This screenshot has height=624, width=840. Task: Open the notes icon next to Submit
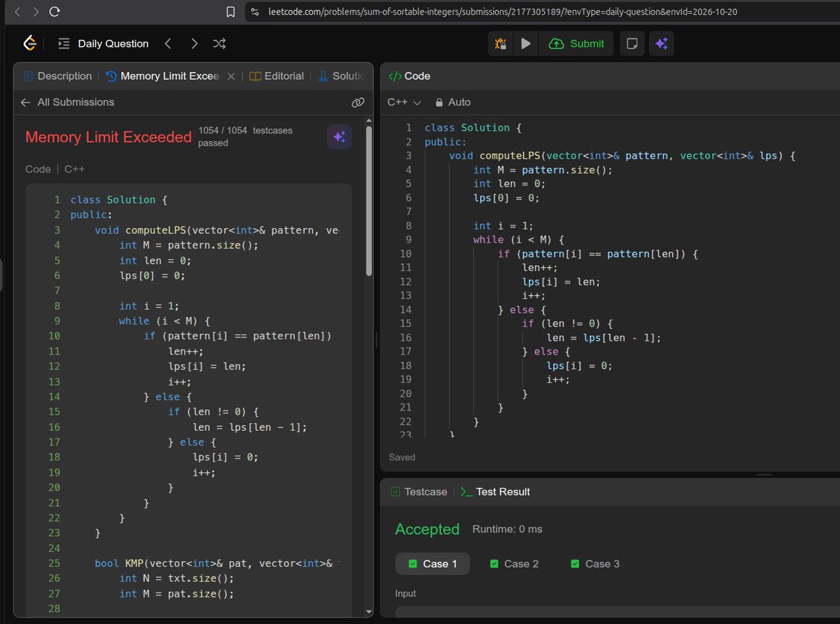click(x=632, y=43)
